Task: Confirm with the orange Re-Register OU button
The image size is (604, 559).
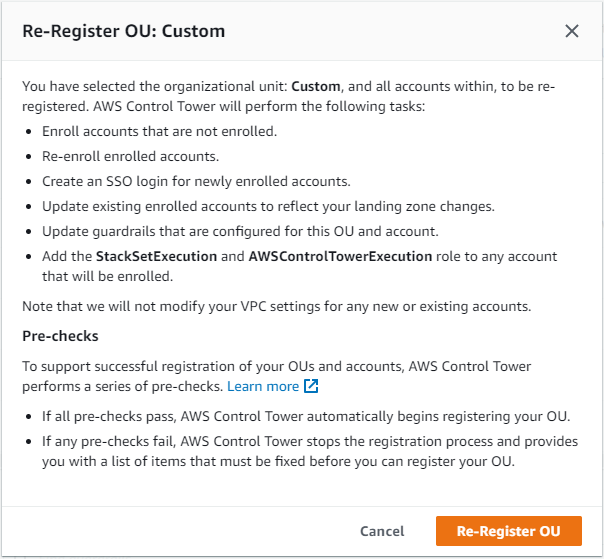Action: (x=508, y=531)
